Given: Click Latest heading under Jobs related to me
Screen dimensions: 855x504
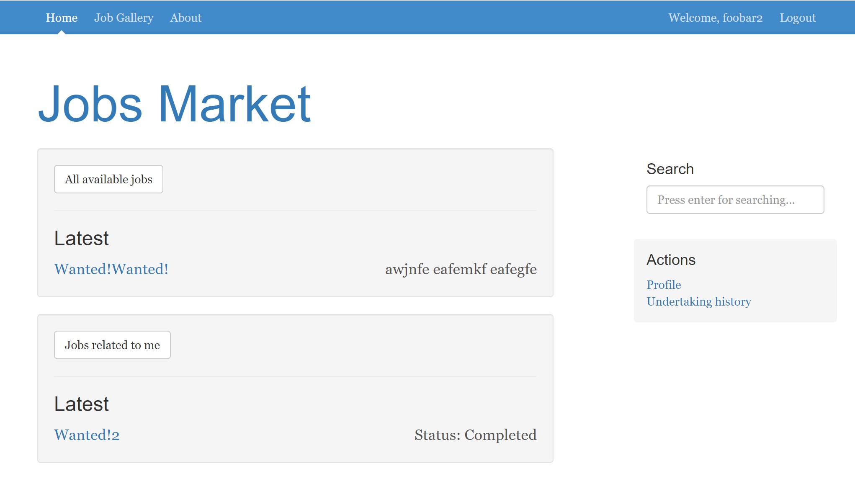Looking at the screenshot, I should click(81, 404).
